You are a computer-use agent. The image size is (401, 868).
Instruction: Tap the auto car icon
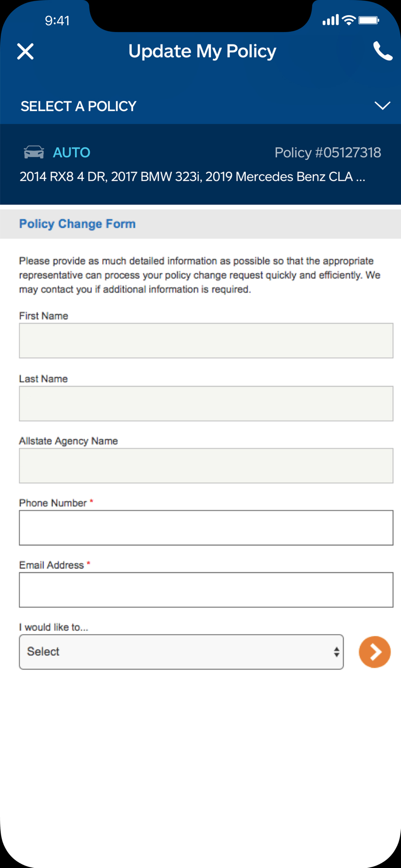coord(34,152)
